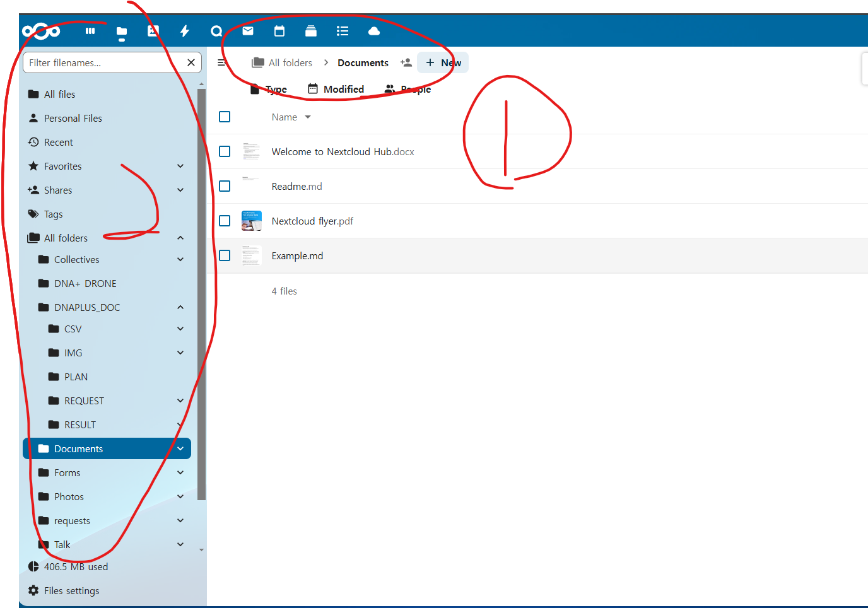Open the Photos app in the top bar

click(153, 31)
